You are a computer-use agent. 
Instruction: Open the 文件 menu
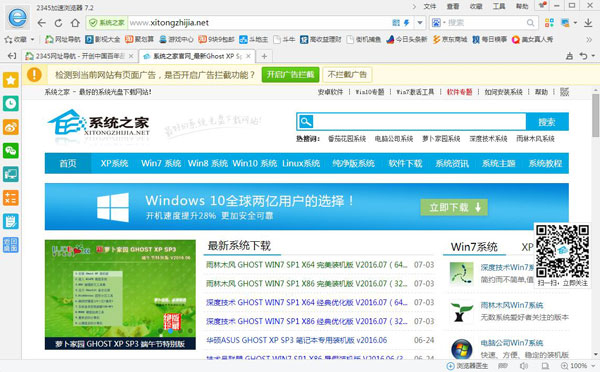[430, 6]
